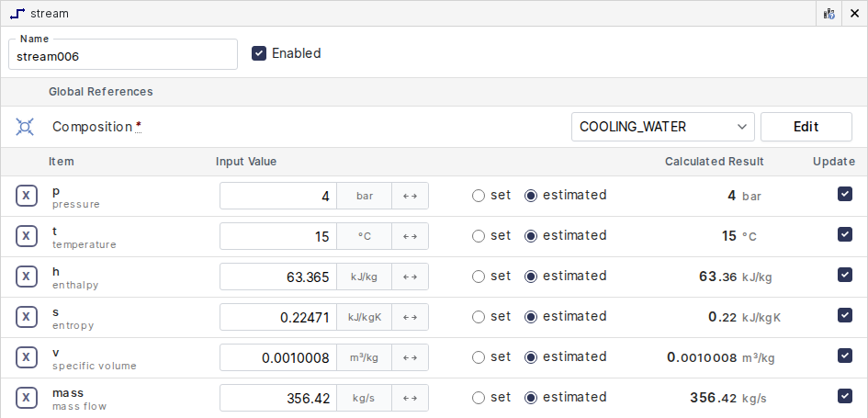This screenshot has height=418, width=868.
Task: Click the X icon beside mass flow row
Action: pyautogui.click(x=27, y=398)
